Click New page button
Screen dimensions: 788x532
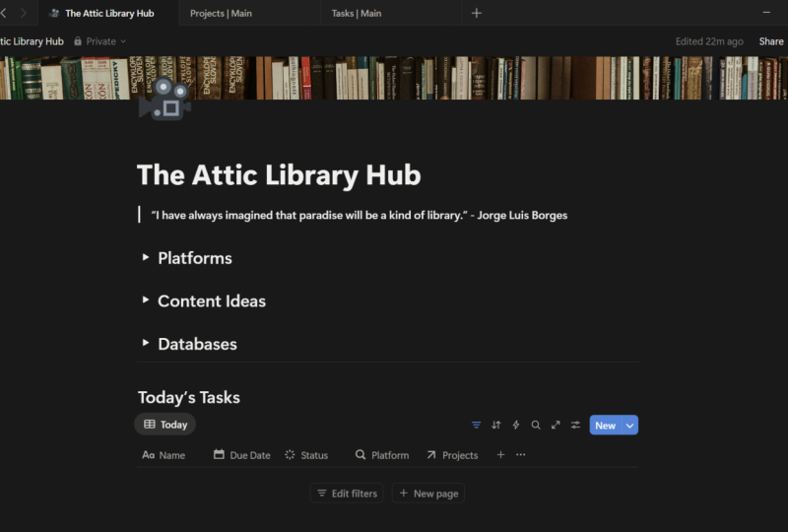coord(428,494)
